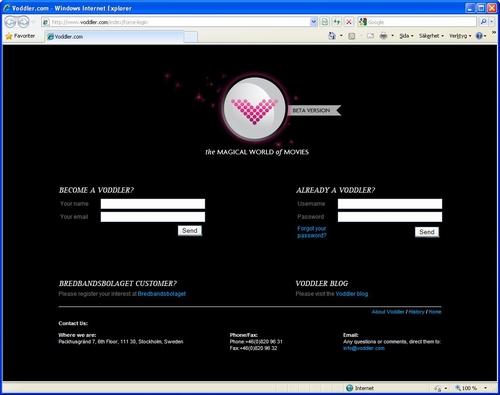
Task: Click the browser Forward arrow button
Action: [23, 22]
